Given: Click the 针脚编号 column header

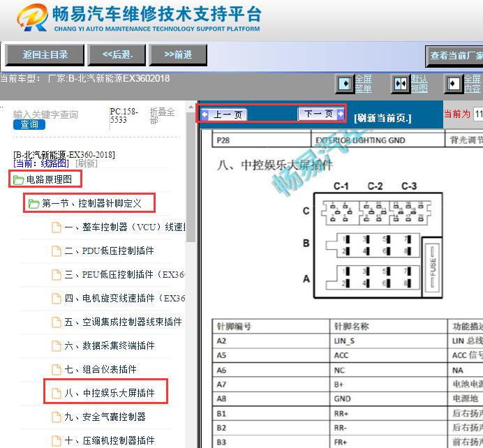Looking at the screenshot, I should [x=271, y=327].
